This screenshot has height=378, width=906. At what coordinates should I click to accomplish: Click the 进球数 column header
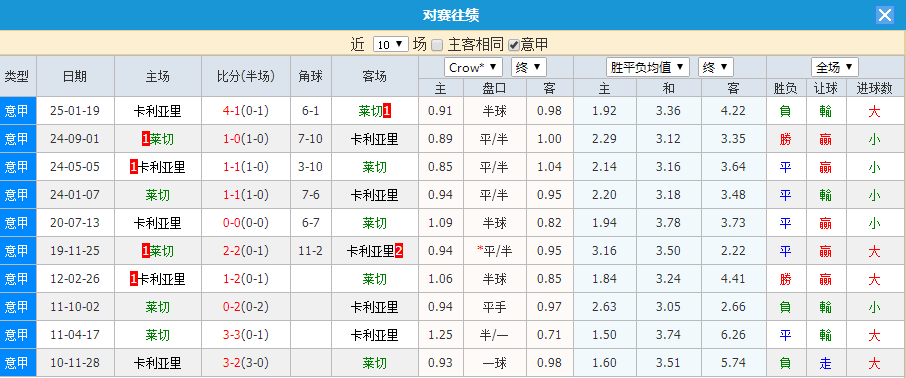[875, 88]
